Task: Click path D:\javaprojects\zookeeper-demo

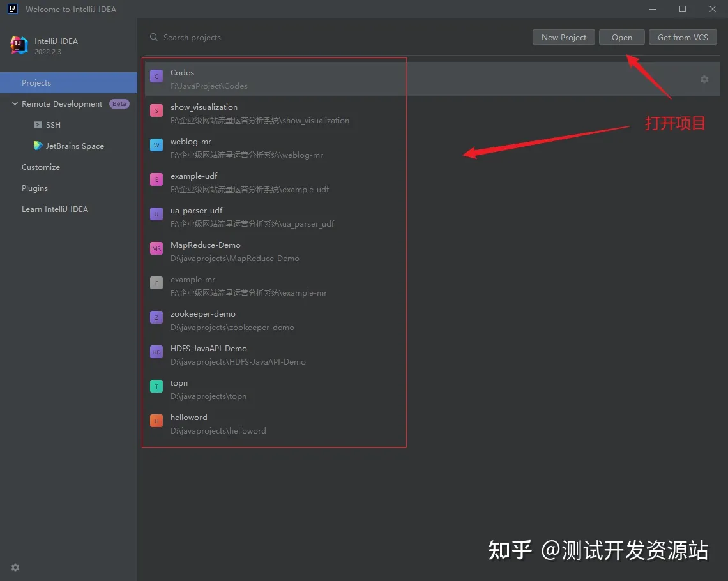Action: [x=232, y=327]
